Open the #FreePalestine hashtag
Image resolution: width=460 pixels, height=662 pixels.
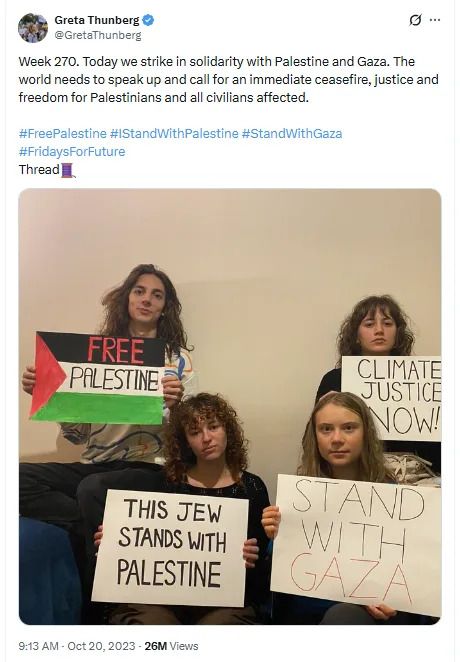click(62, 134)
